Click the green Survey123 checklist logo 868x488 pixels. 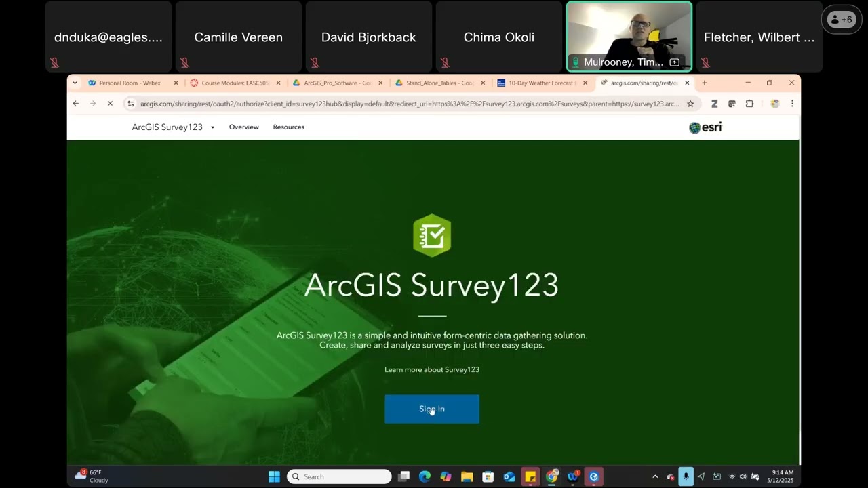[432, 235]
